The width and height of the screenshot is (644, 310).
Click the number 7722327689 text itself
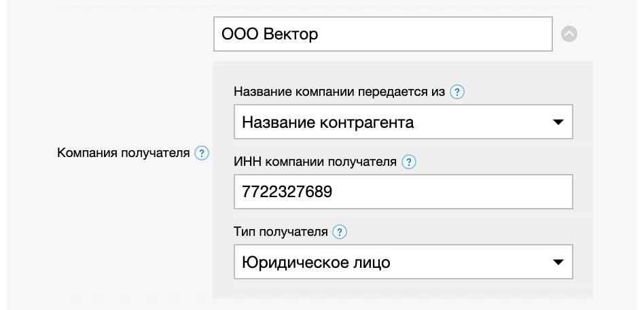click(x=287, y=192)
